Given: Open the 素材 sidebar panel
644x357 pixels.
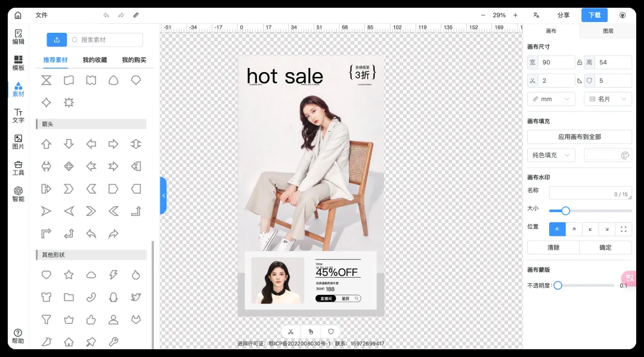Looking at the screenshot, I should tap(18, 89).
